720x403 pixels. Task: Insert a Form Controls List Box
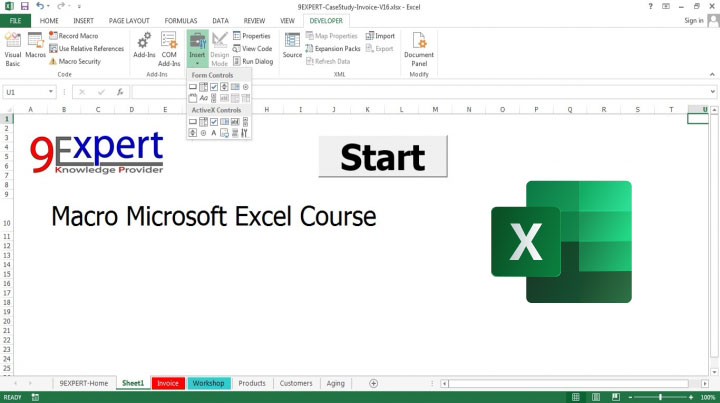pyautogui.click(x=235, y=87)
